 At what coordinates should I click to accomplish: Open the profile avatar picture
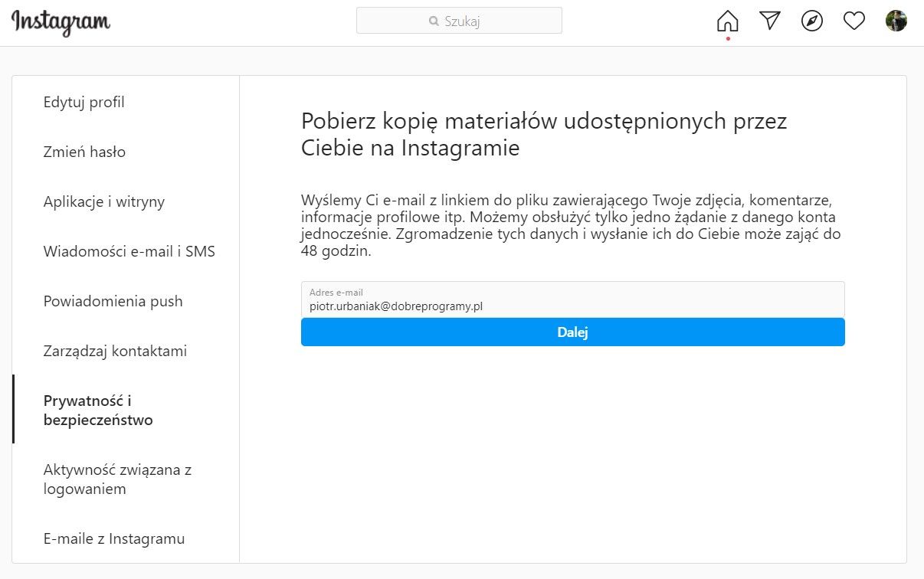click(896, 21)
